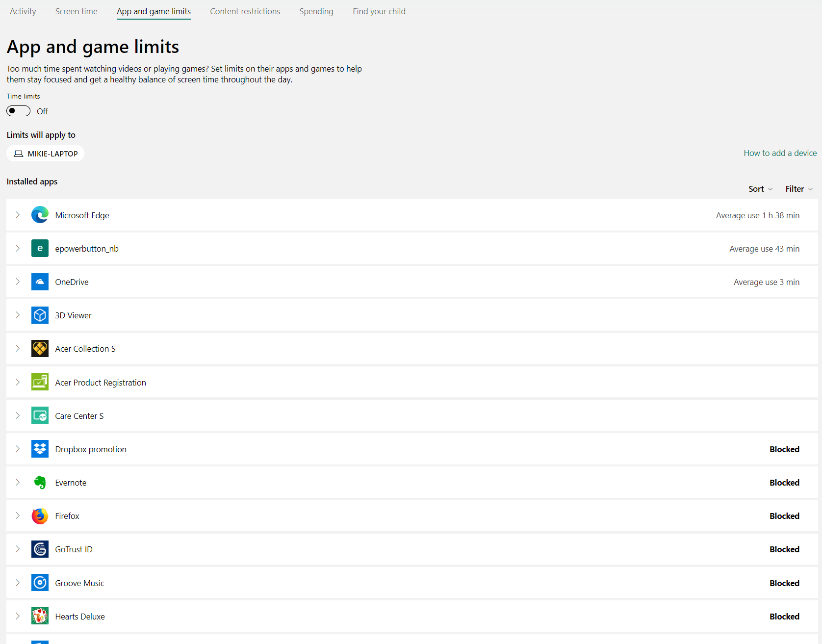Expand the OneDrive row chevron
The height and width of the screenshot is (644, 822).
point(18,282)
